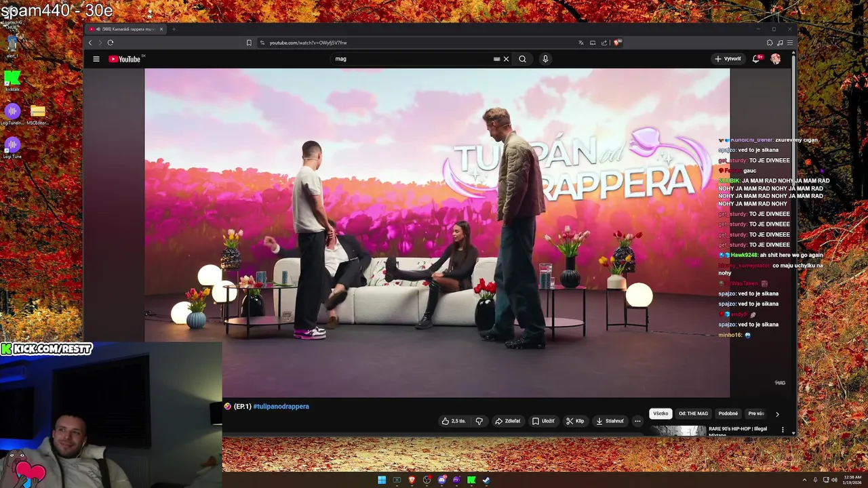The width and height of the screenshot is (868, 488).
Task: Show more filter chips with right arrow
Action: [777, 413]
